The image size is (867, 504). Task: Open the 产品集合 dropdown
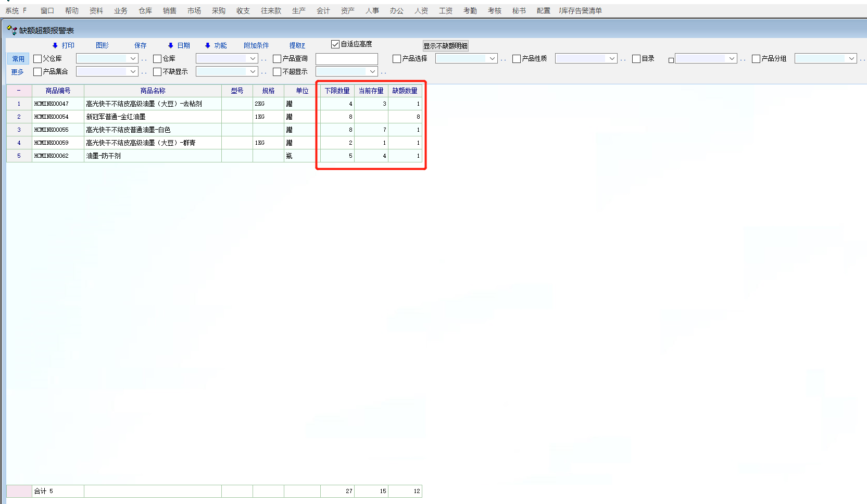point(133,72)
